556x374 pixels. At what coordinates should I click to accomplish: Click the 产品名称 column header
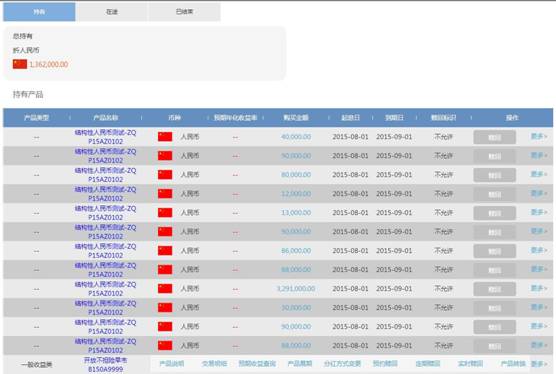click(x=105, y=118)
